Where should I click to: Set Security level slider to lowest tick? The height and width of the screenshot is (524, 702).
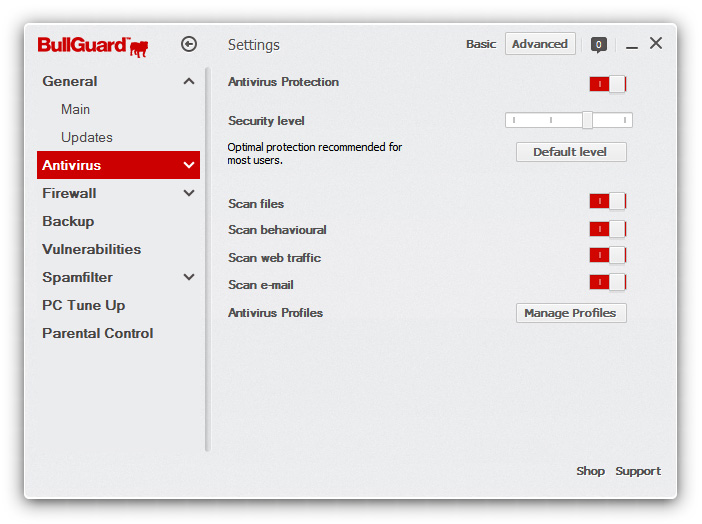[514, 120]
